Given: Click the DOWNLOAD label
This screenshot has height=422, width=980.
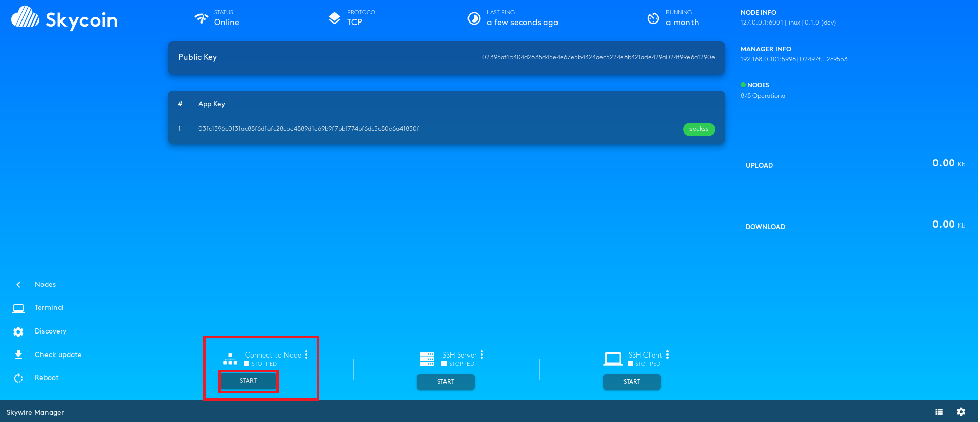Looking at the screenshot, I should pyautogui.click(x=765, y=227).
